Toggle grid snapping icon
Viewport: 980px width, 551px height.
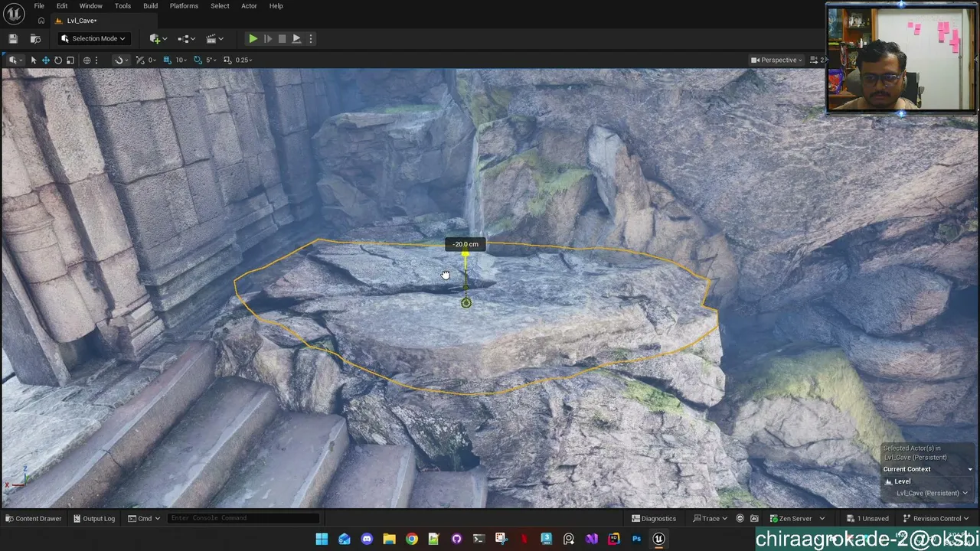pyautogui.click(x=167, y=60)
